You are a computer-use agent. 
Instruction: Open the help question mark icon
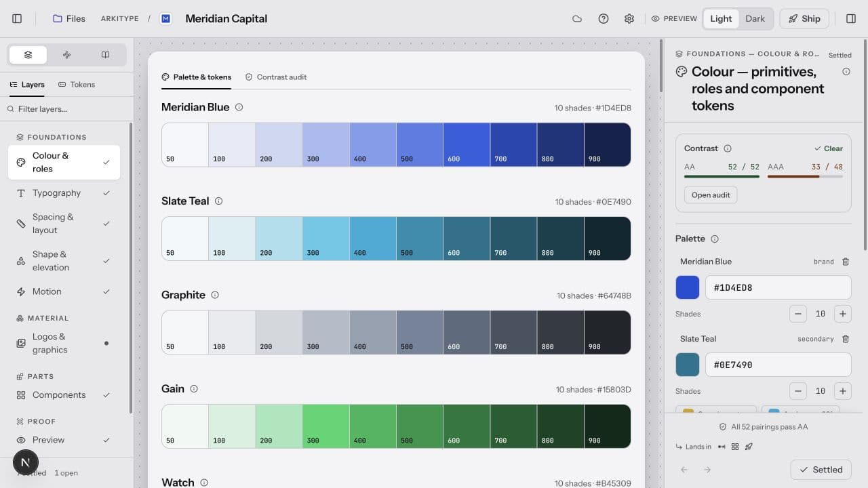tap(604, 19)
